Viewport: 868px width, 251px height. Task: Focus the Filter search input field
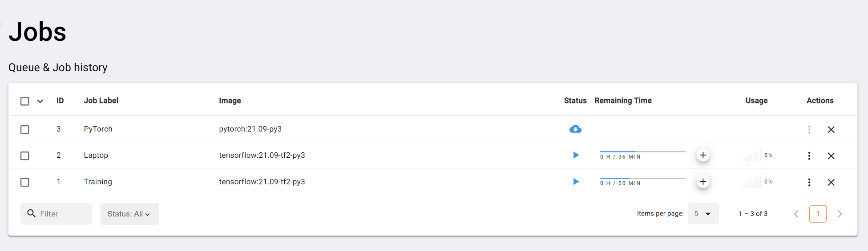[x=62, y=214]
